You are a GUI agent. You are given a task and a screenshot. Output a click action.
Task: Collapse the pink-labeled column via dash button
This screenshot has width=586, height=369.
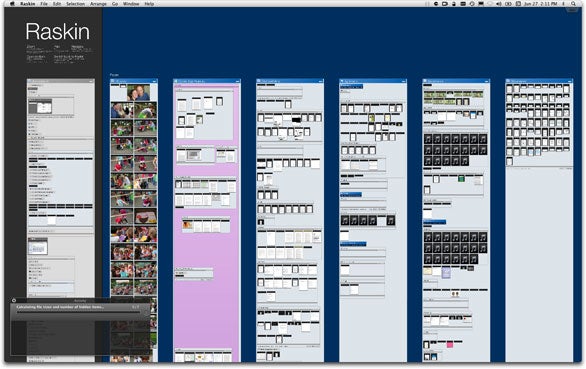click(238, 81)
